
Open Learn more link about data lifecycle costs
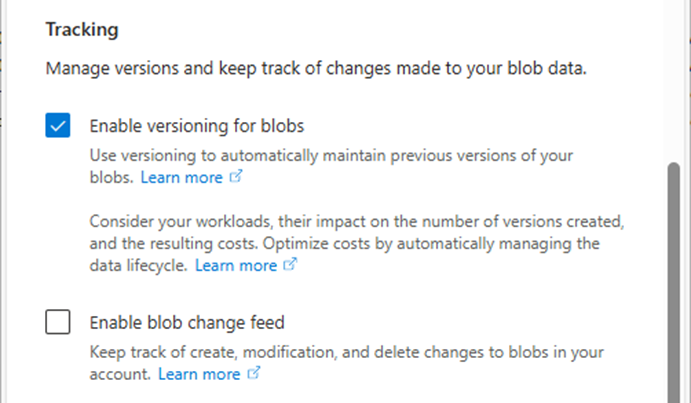235,265
